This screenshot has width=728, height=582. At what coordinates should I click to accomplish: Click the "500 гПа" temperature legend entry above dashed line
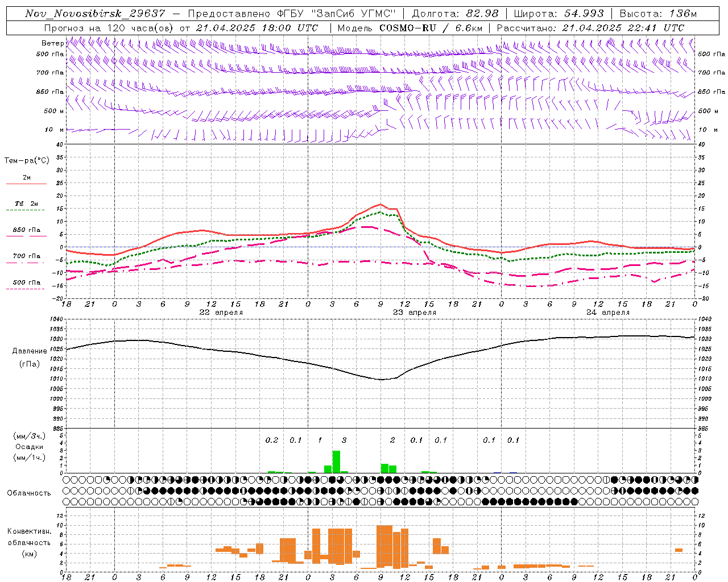[x=27, y=282]
